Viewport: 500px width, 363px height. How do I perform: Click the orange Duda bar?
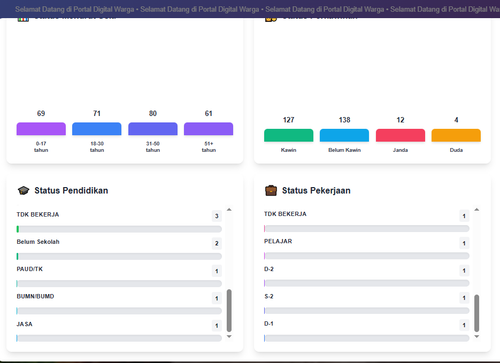point(456,135)
